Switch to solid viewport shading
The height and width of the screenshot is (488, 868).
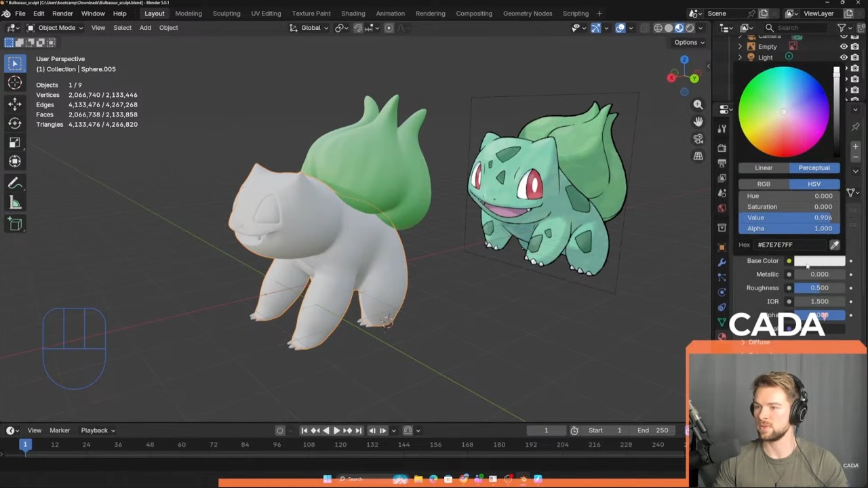tap(669, 28)
